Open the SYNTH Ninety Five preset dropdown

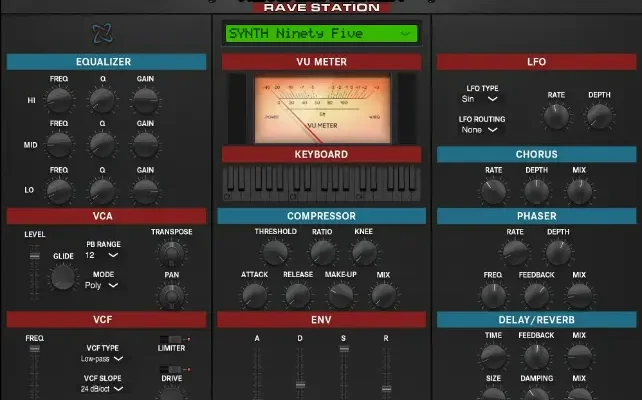[320, 34]
